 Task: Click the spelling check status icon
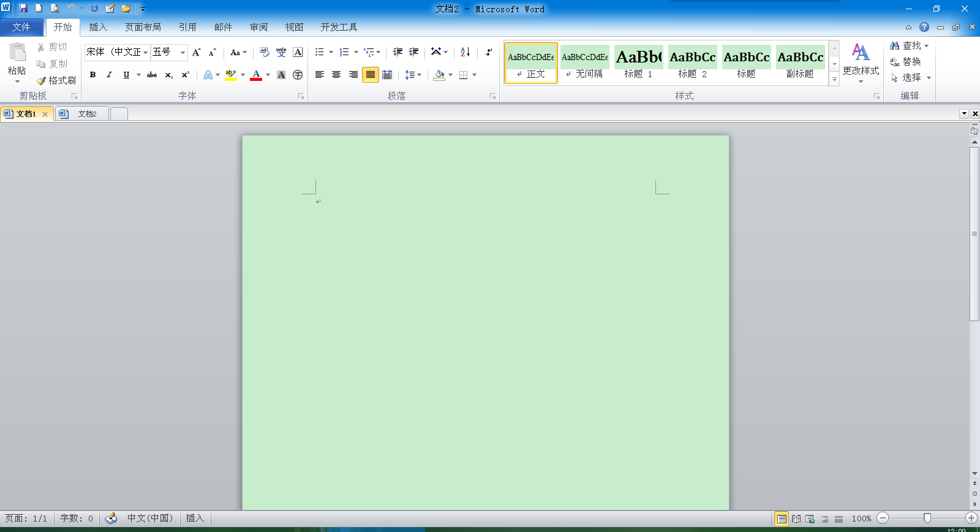pos(111,519)
